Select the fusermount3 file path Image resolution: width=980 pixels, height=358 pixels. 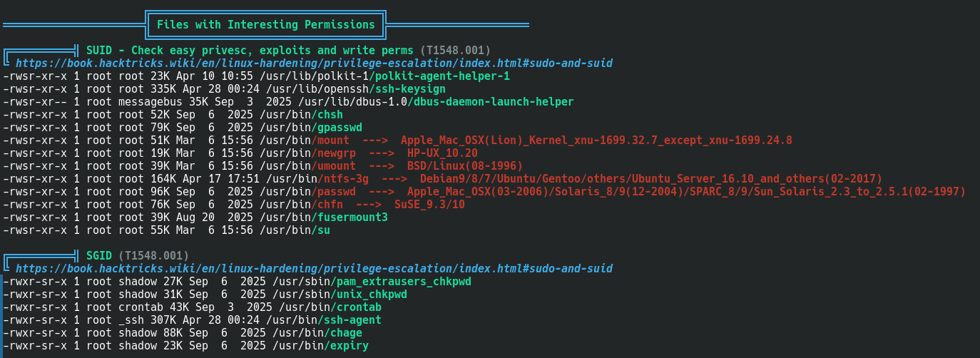pyautogui.click(x=324, y=218)
